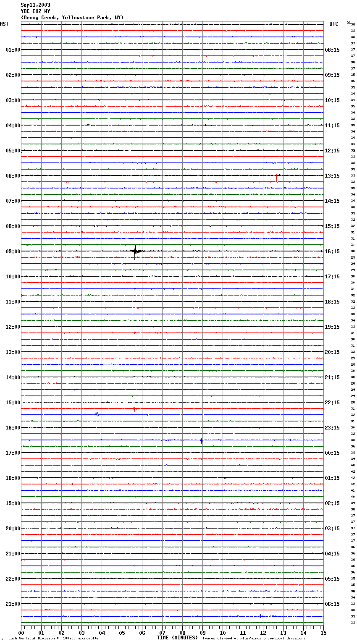This screenshot has width=357, height=644.
Task: Click minute 15 on the time axis
Action: [323, 633]
